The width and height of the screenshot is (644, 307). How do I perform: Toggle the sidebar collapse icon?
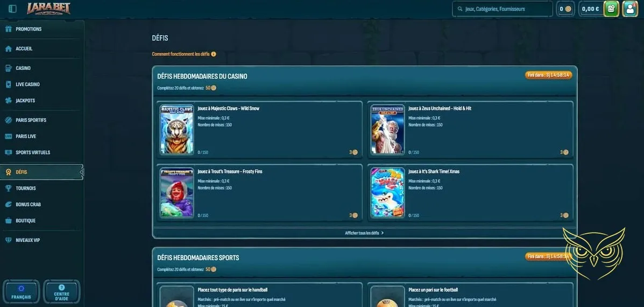(12, 9)
